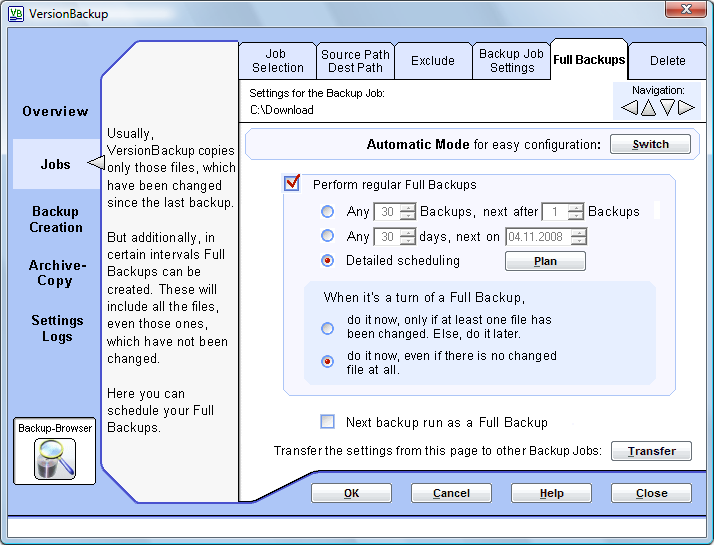Select the Full Backups tab
Image resolution: width=714 pixels, height=545 pixels.
click(589, 60)
